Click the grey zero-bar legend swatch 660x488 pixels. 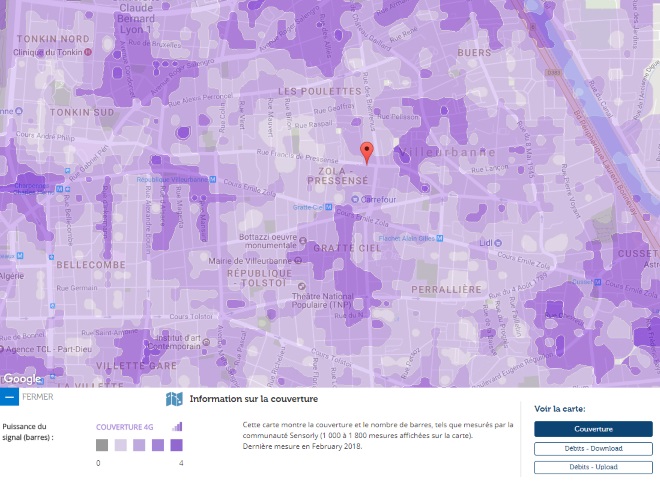(102, 445)
